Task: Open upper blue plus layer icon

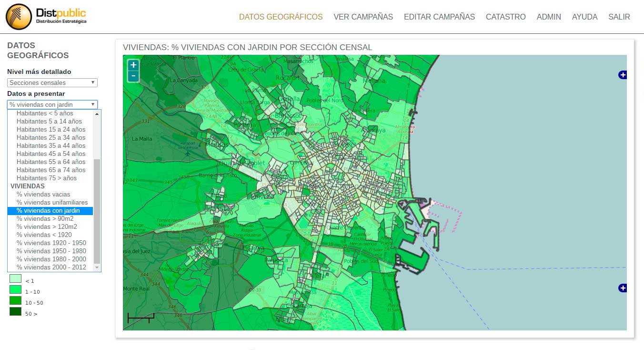Action: coord(623,75)
